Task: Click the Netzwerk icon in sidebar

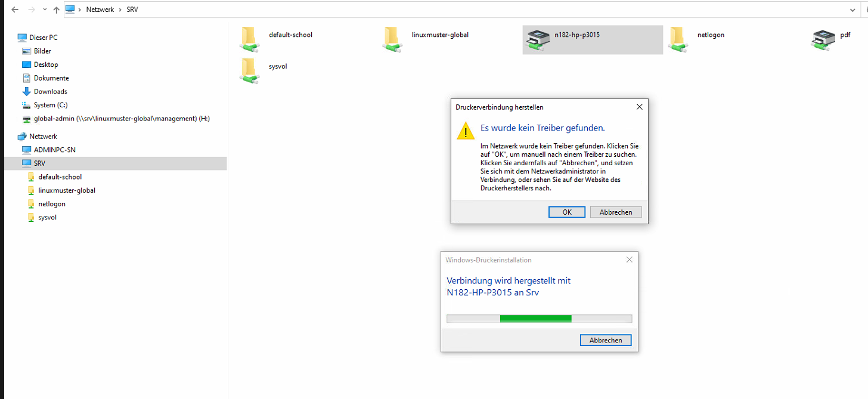Action: pos(22,137)
